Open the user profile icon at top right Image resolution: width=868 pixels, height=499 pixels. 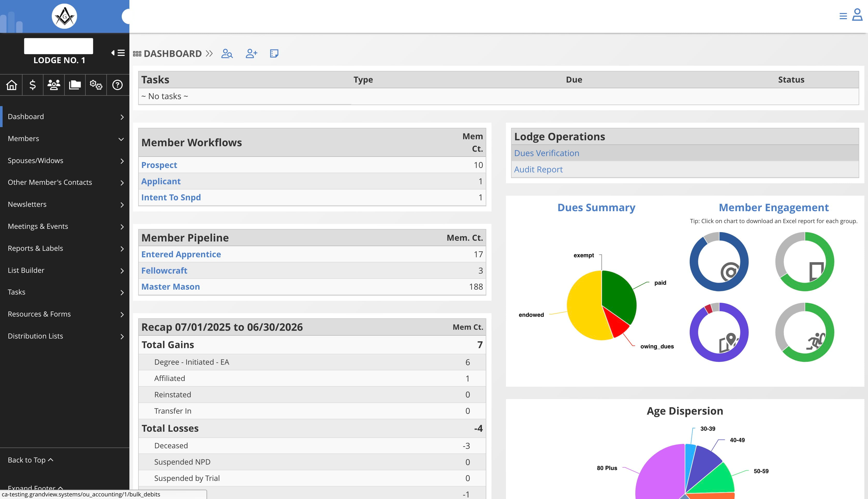[x=857, y=15]
